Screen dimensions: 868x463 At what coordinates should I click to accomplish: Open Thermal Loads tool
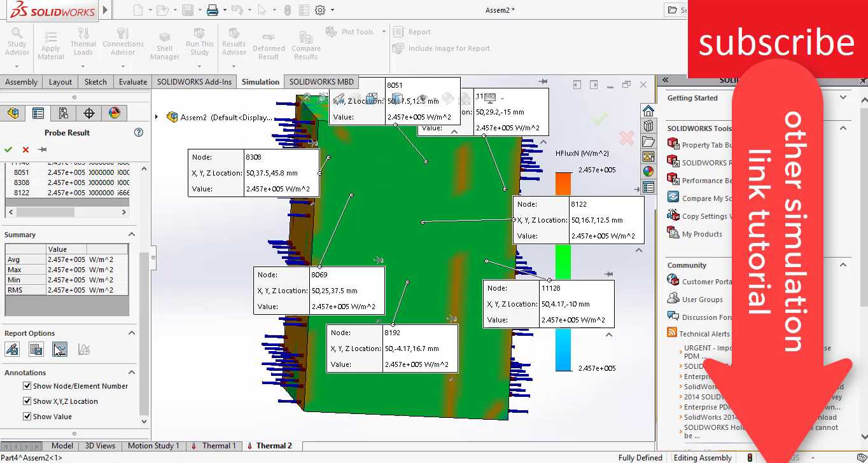83,41
